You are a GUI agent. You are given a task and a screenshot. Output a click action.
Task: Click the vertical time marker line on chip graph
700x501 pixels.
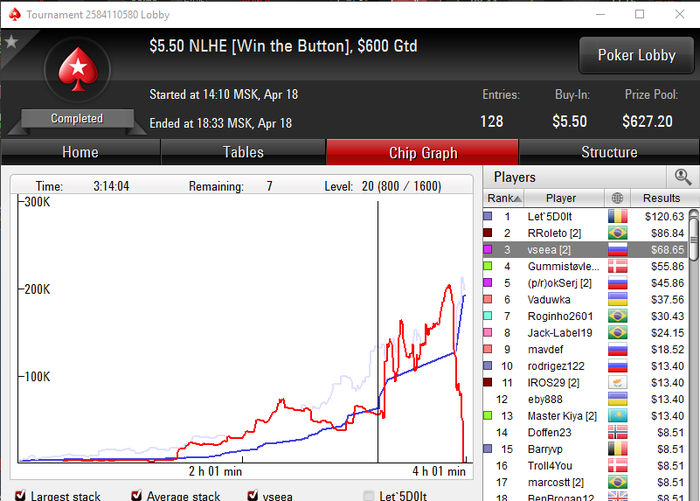point(378,331)
